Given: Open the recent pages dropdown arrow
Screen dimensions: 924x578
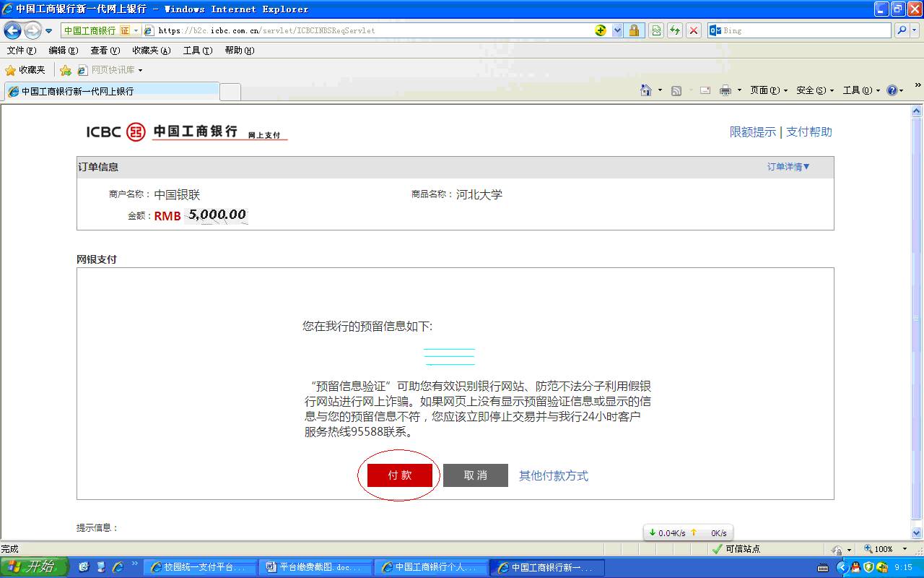Looking at the screenshot, I should [49, 31].
